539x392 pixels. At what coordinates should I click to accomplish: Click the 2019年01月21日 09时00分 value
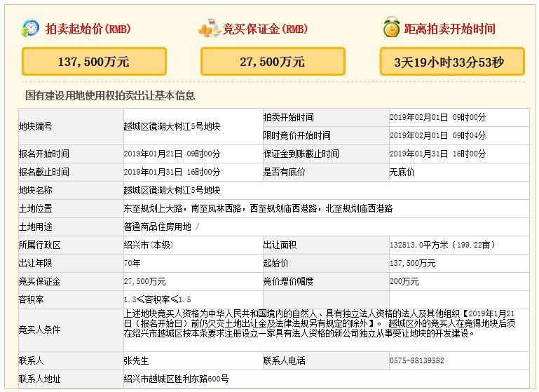coord(172,154)
